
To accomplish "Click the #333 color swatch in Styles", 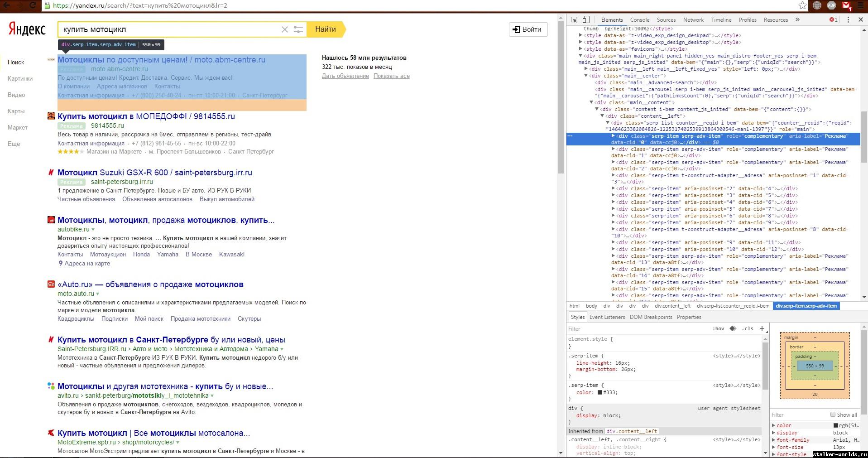I will click(600, 393).
